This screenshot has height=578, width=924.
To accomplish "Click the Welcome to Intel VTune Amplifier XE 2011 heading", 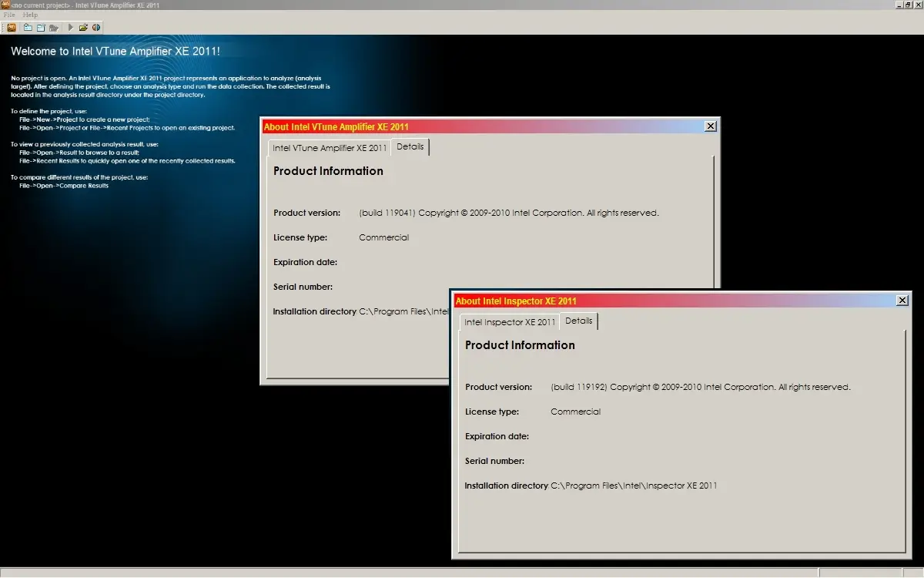I will (x=115, y=52).
